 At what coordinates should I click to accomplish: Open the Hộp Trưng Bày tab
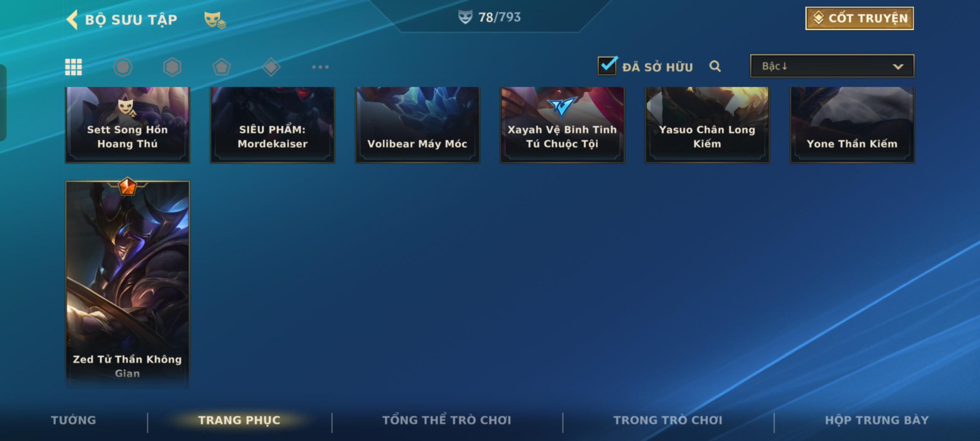tap(877, 420)
